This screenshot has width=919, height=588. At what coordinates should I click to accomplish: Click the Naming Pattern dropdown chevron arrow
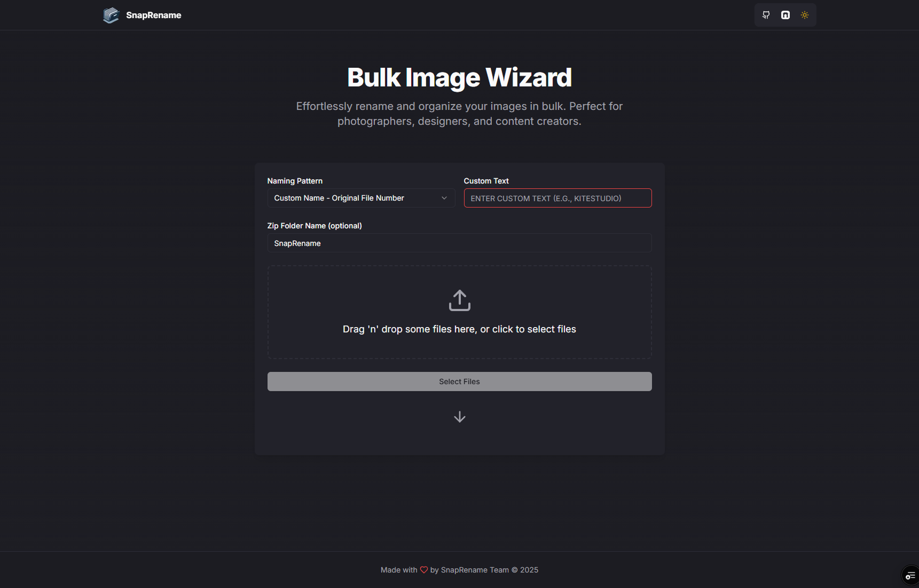pyautogui.click(x=444, y=198)
